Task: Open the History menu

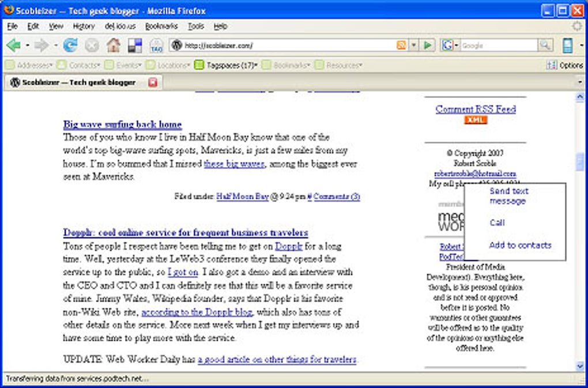Action: tap(84, 27)
